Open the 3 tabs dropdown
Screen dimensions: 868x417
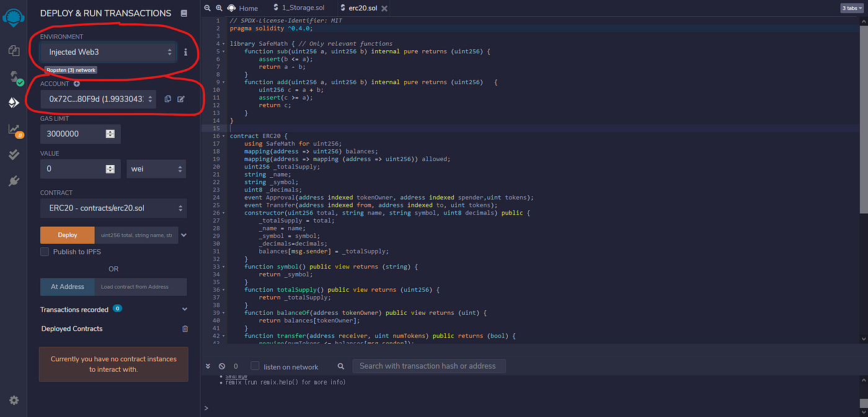852,8
